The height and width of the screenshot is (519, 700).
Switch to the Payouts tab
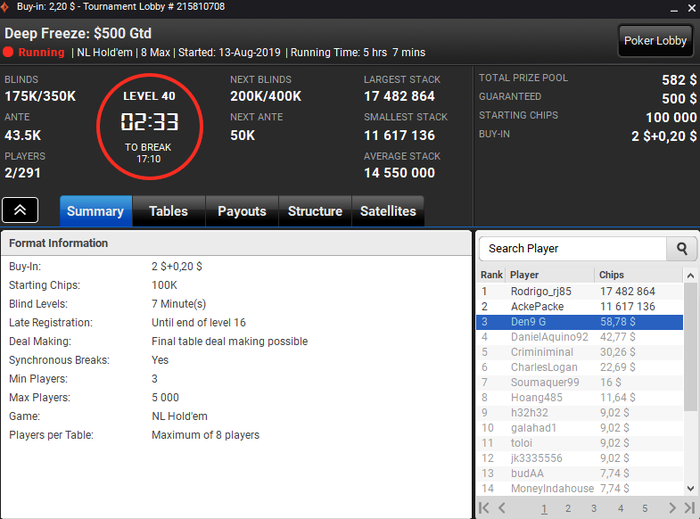[242, 211]
